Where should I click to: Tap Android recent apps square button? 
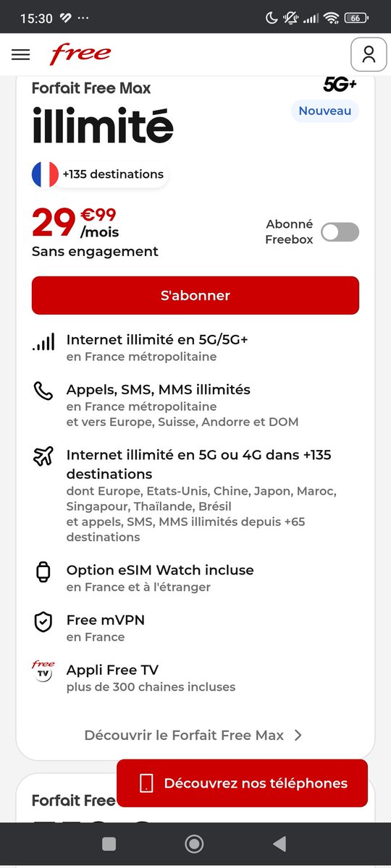pyautogui.click(x=109, y=843)
